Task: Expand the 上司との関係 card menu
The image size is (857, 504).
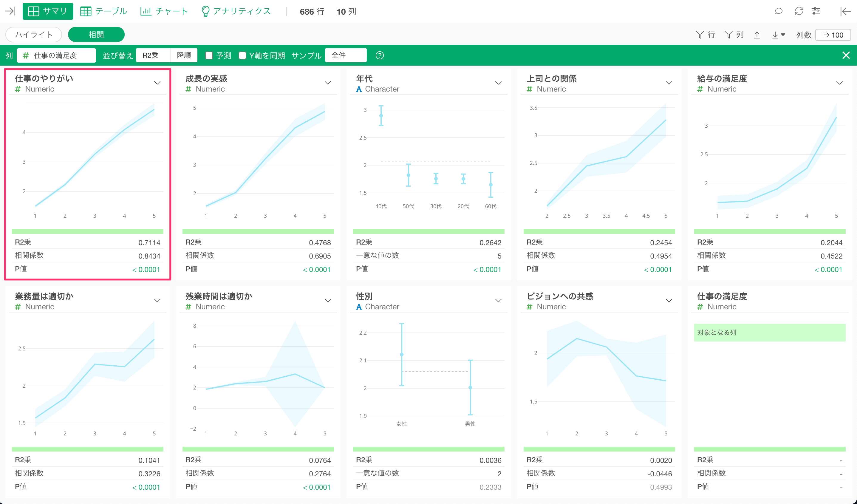Action: [x=669, y=83]
